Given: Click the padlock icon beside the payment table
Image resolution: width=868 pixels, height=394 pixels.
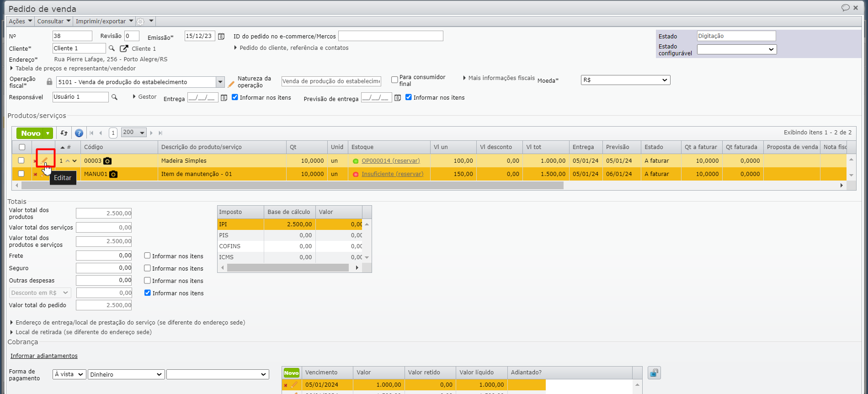Looking at the screenshot, I should (x=654, y=373).
